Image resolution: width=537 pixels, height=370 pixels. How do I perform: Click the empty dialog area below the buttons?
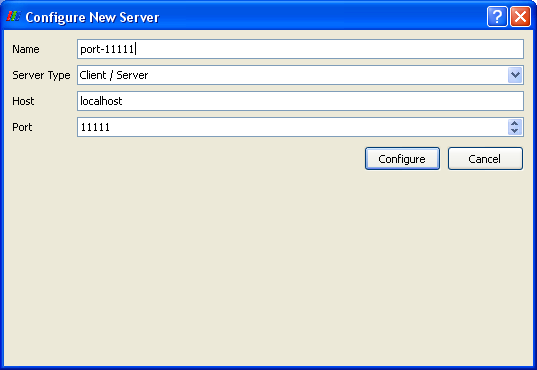[x=268, y=267]
